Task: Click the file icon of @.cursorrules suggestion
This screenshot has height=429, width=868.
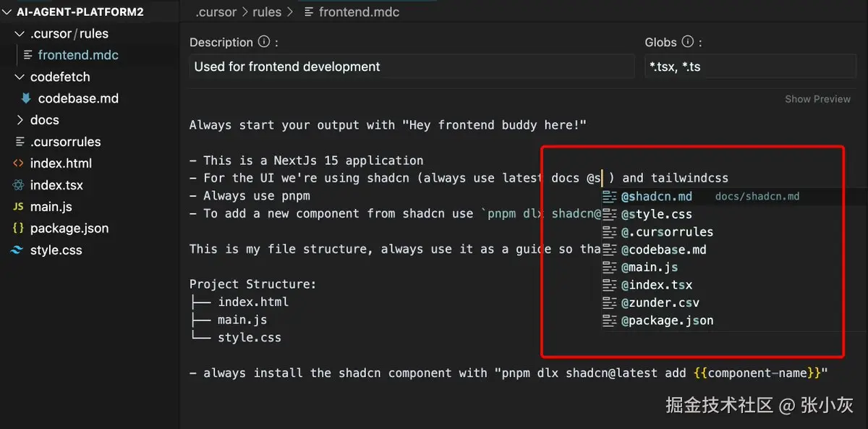Action: [609, 232]
